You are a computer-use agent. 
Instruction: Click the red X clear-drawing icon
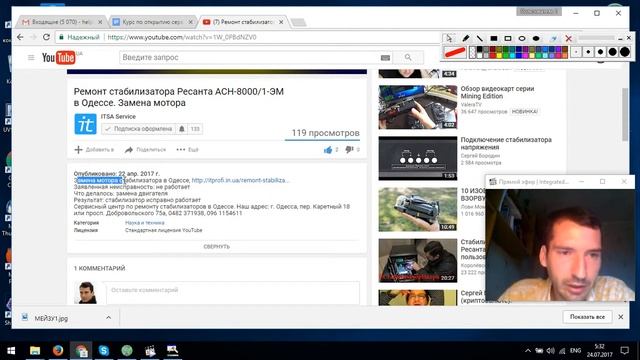(569, 38)
